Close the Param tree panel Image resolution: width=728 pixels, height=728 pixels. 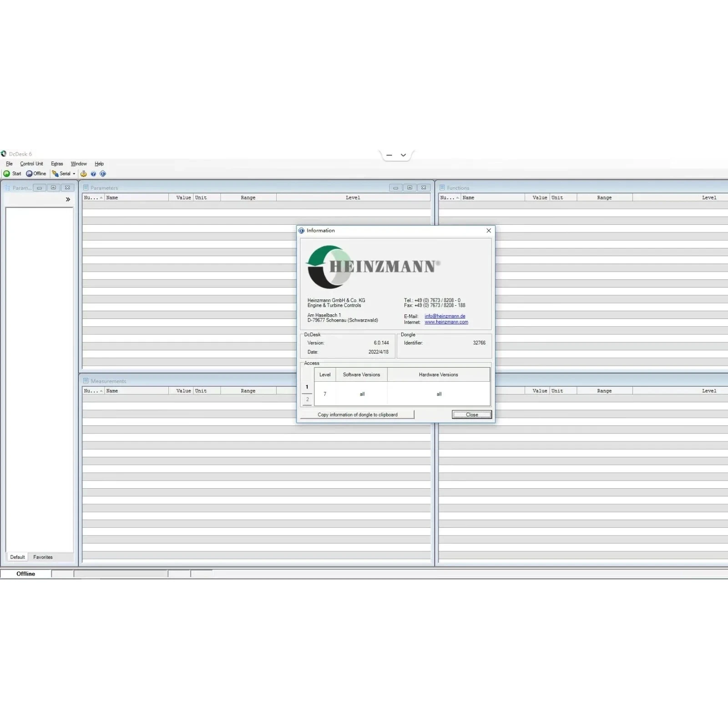tap(67, 187)
